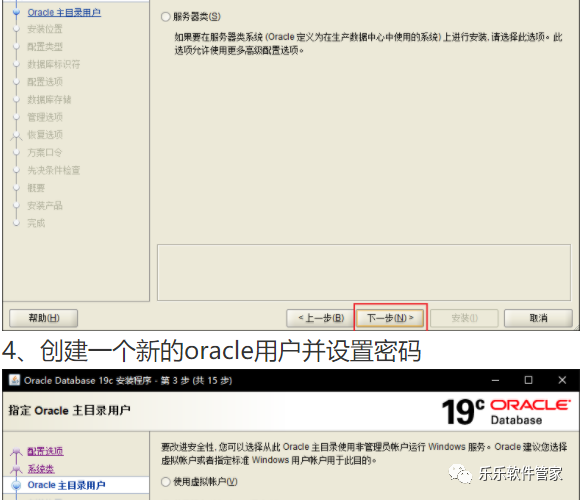Click the step-node icon beside 恢复选项

16,136
